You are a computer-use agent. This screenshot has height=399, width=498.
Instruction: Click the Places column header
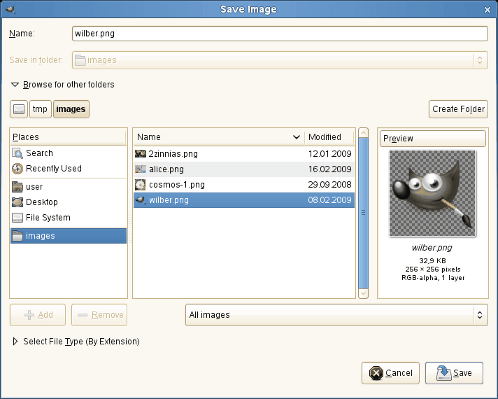[68, 137]
